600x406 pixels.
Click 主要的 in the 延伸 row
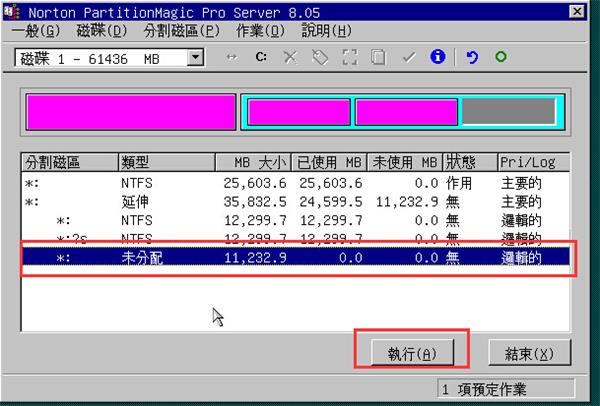(x=522, y=202)
